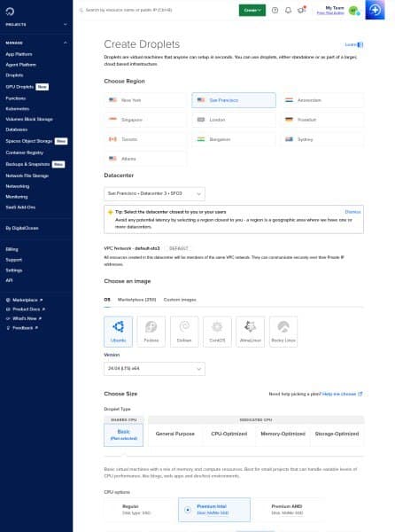Open Container Registry in sidebar
This screenshot has height=532, width=395.
(x=25, y=153)
